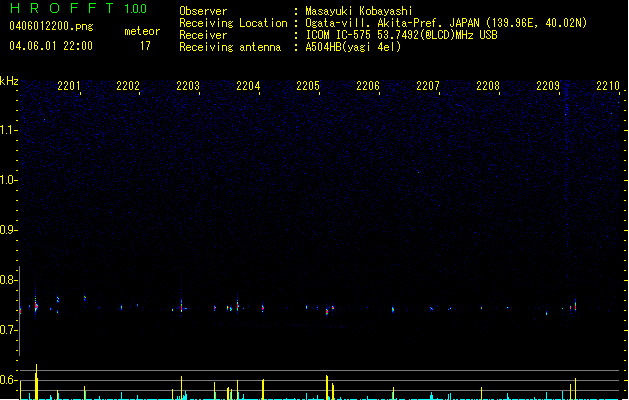The image size is (629, 400).
Task: Click the 2208 time axis label
Action: coord(488,85)
